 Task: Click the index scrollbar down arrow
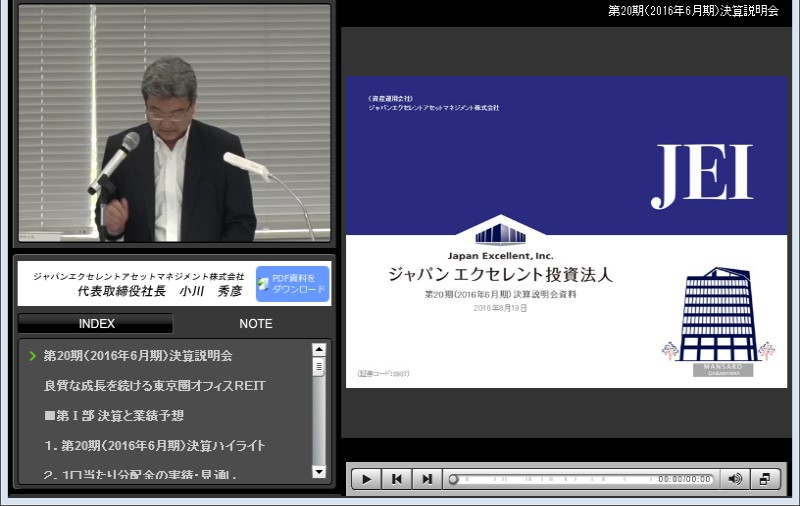(x=319, y=472)
